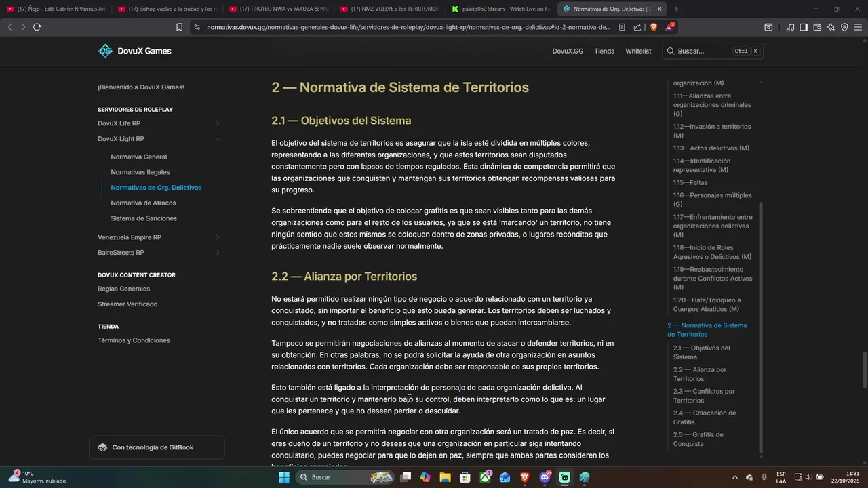This screenshot has width=868, height=488.
Task: Open Normativa General in sidebar
Action: pyautogui.click(x=139, y=157)
